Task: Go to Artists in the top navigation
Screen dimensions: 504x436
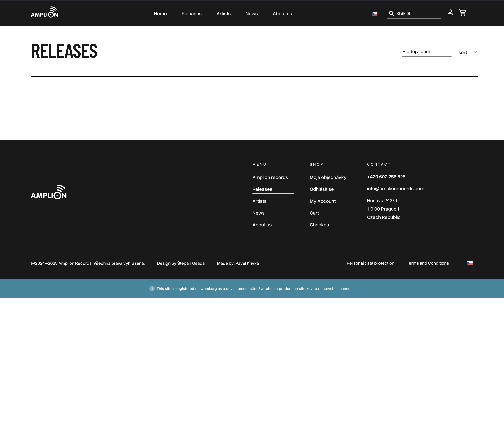Action: [x=223, y=14]
